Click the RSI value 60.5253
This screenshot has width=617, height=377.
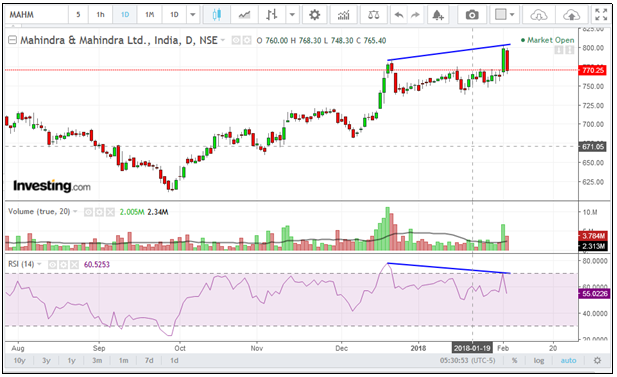coord(97,264)
